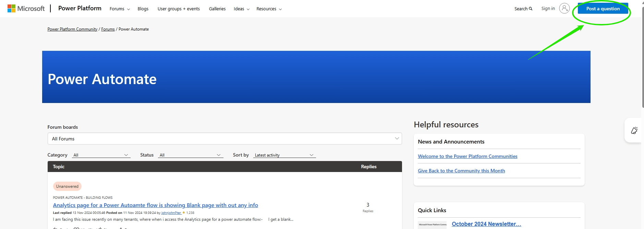
Task: Expand the Ideas menu
Action: tap(242, 9)
